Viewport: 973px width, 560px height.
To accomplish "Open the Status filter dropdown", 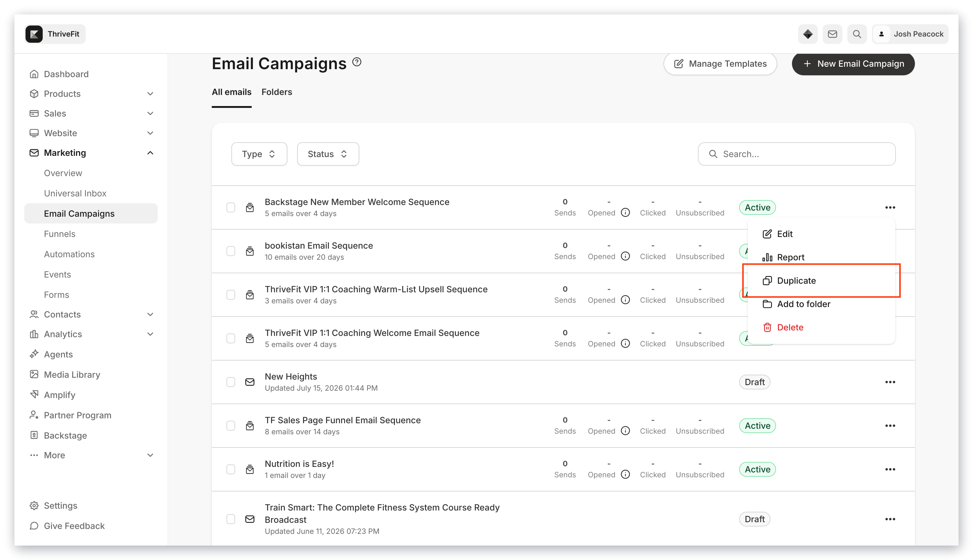I will coord(328,154).
